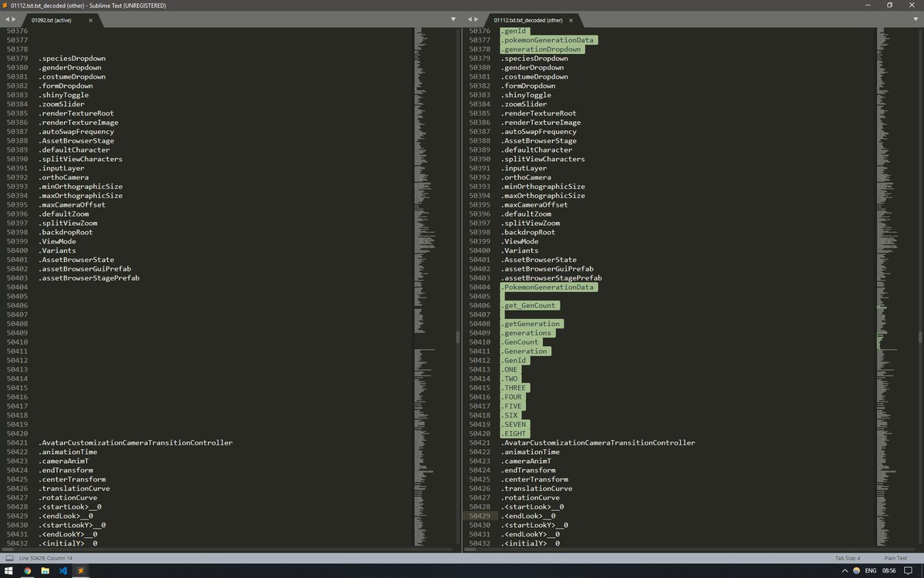Click .AssetBrowserStage in left pane
The height and width of the screenshot is (578, 924).
[x=76, y=141]
